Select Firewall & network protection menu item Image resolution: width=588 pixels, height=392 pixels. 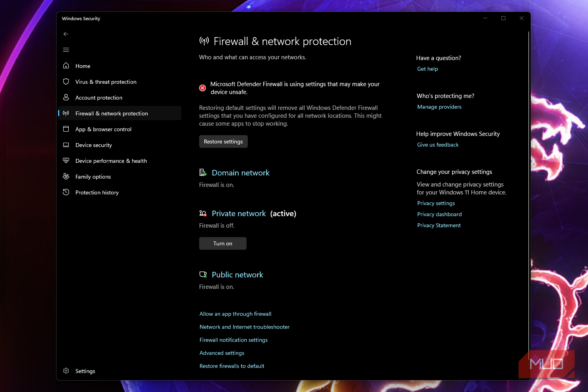click(x=120, y=113)
